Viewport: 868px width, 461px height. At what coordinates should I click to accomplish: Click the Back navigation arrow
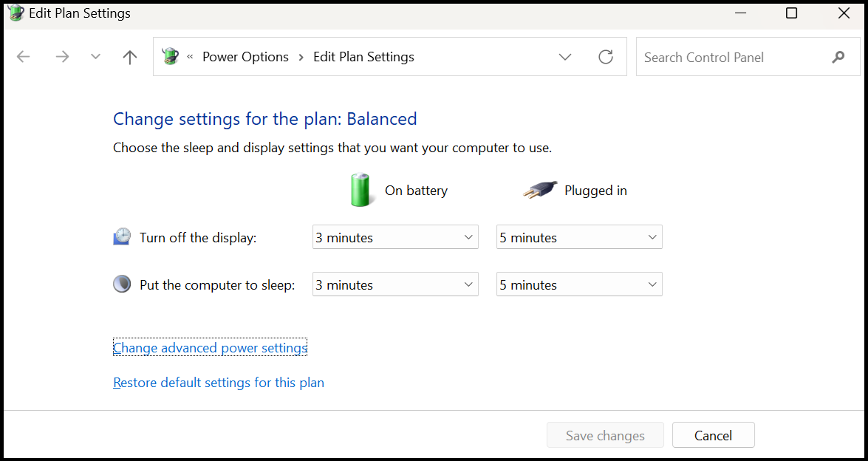coord(24,57)
